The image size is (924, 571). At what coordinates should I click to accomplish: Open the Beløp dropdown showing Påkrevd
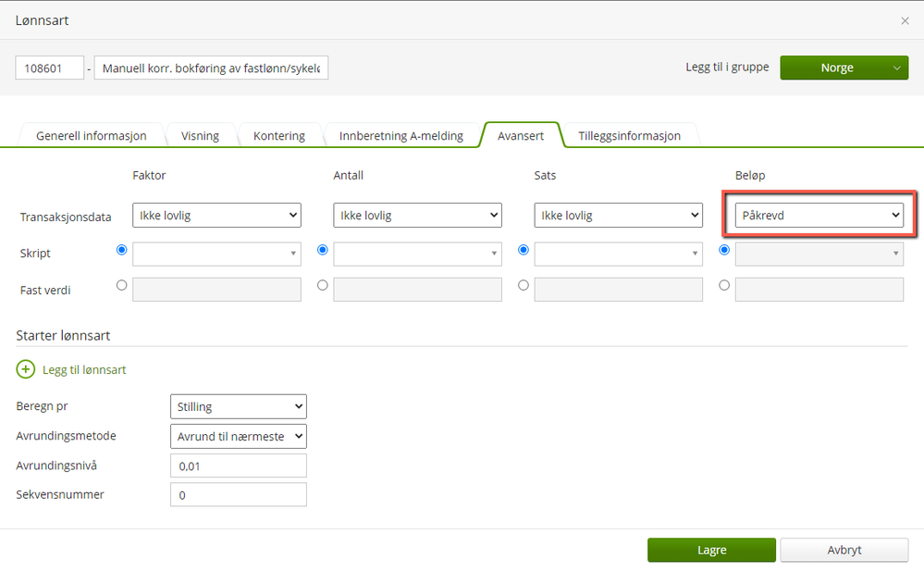(x=819, y=216)
